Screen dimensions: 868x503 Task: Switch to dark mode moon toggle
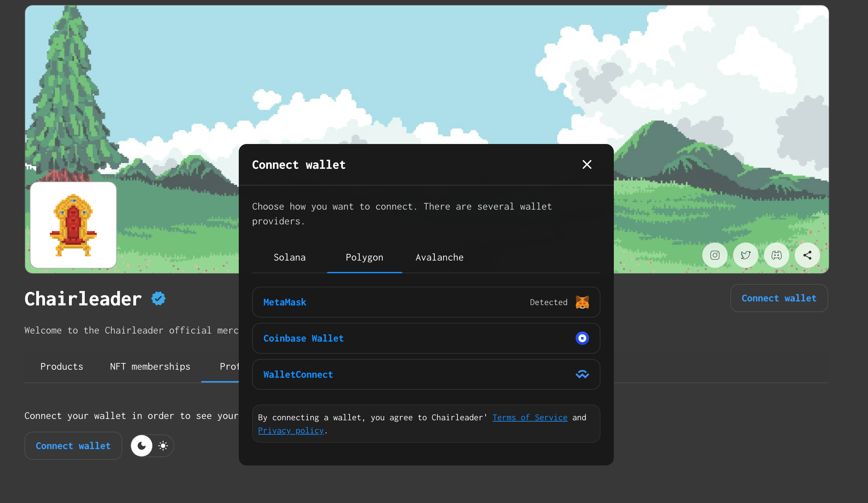pyautogui.click(x=142, y=446)
